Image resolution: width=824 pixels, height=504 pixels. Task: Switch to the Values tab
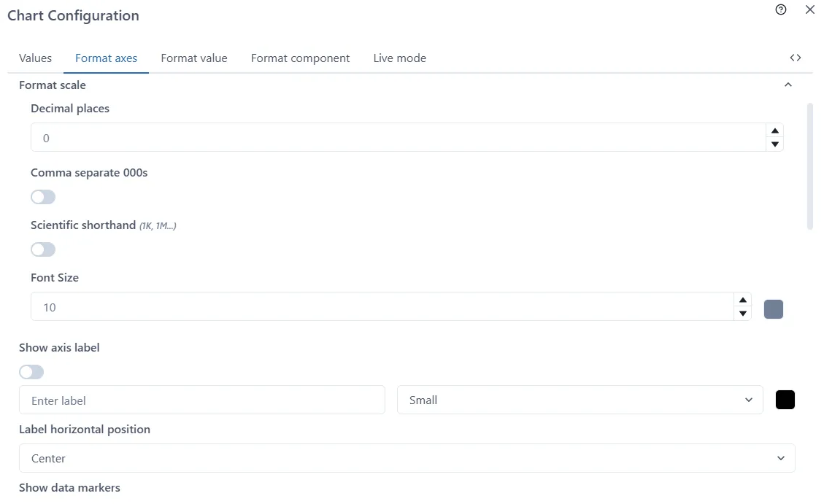point(35,58)
